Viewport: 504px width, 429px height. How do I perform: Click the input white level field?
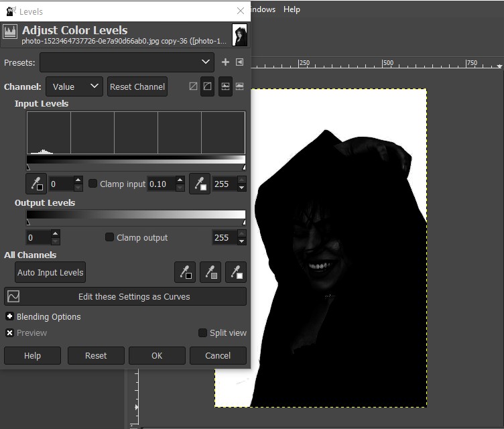[225, 184]
